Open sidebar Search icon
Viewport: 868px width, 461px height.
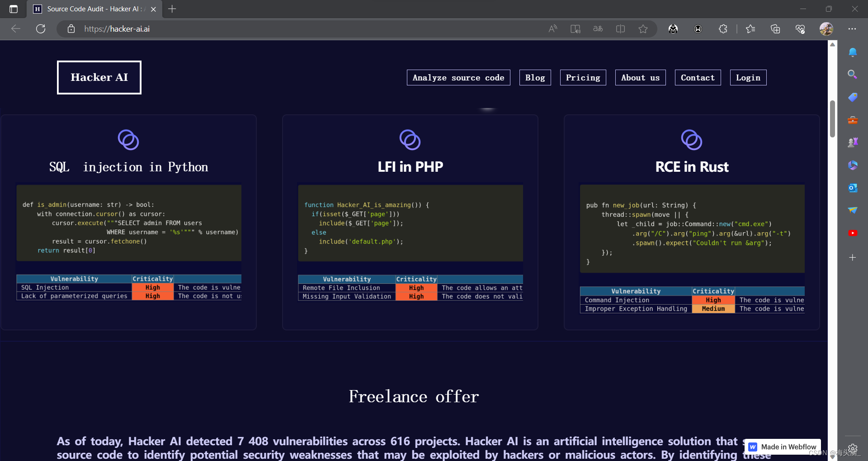853,74
